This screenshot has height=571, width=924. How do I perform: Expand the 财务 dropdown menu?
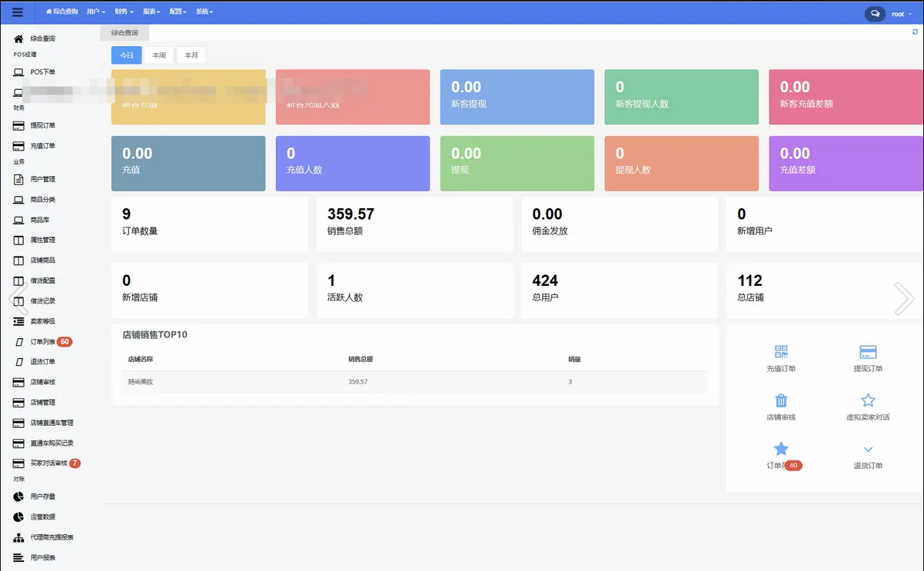(x=124, y=12)
